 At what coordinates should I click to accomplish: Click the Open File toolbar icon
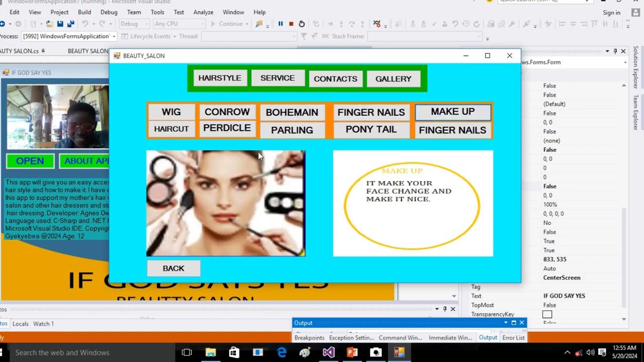click(x=49, y=24)
